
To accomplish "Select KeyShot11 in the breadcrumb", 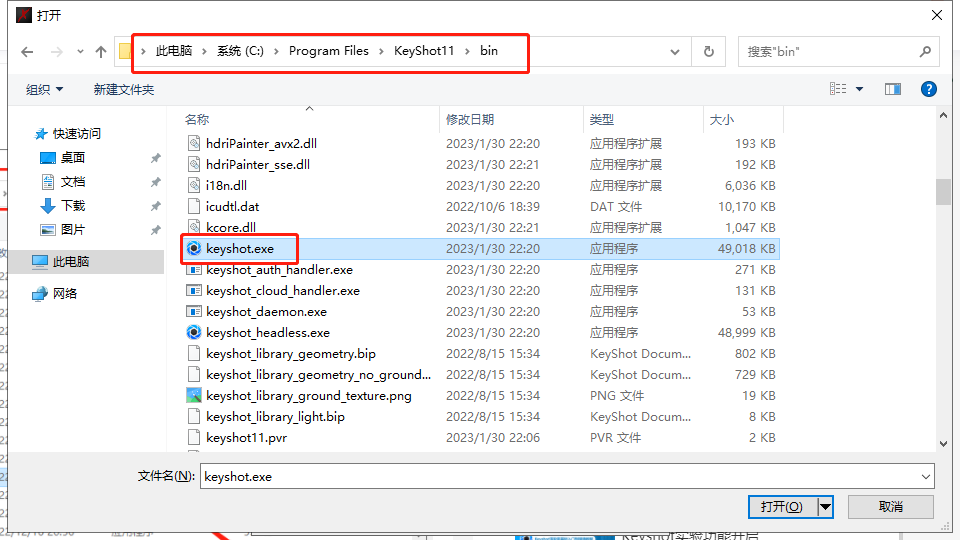I will (x=424, y=51).
